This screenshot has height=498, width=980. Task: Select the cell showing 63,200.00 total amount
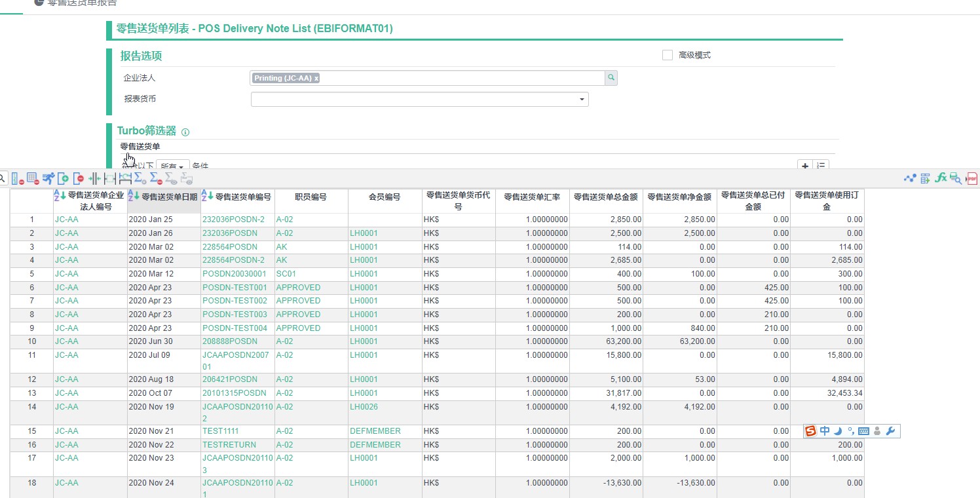point(606,341)
